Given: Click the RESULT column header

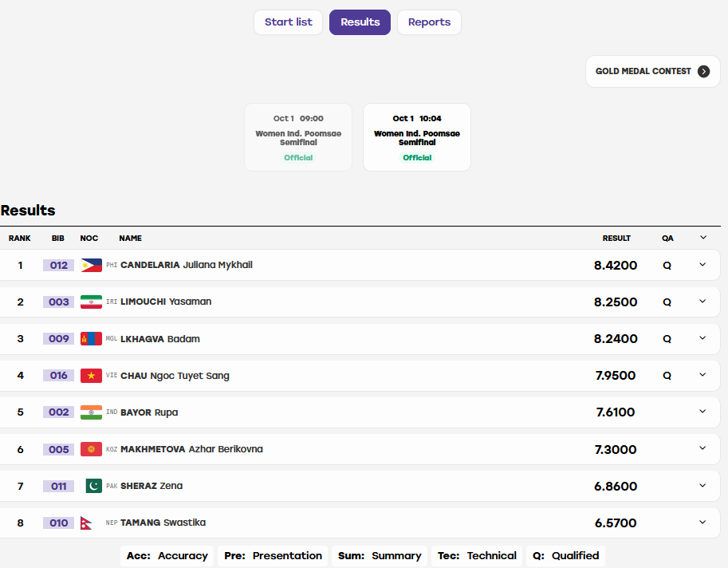Looking at the screenshot, I should (616, 239).
